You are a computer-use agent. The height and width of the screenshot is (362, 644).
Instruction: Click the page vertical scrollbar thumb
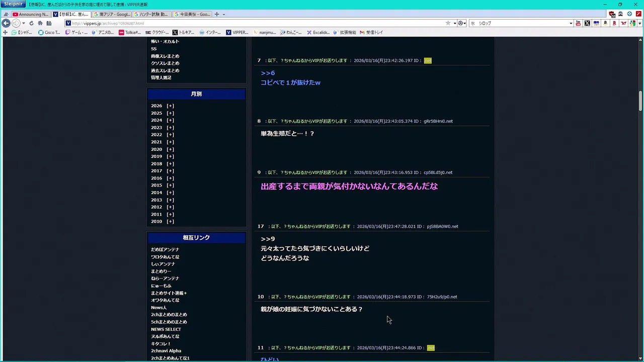pyautogui.click(x=640, y=101)
